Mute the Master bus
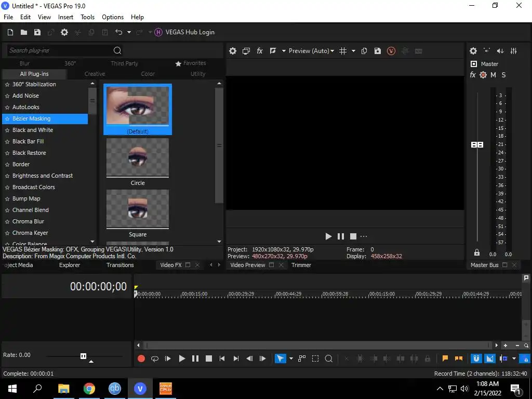Image resolution: width=532 pixels, height=399 pixels. point(494,75)
